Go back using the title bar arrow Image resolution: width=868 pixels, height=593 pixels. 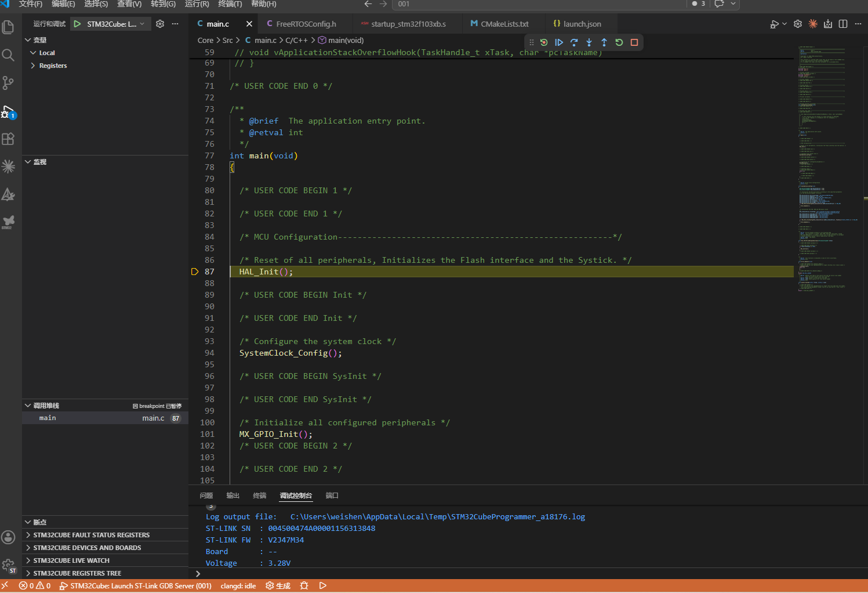[x=368, y=3]
